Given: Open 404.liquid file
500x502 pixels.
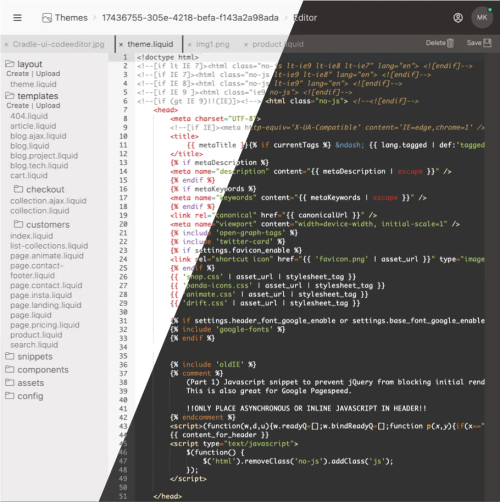Looking at the screenshot, I should pos(29,116).
